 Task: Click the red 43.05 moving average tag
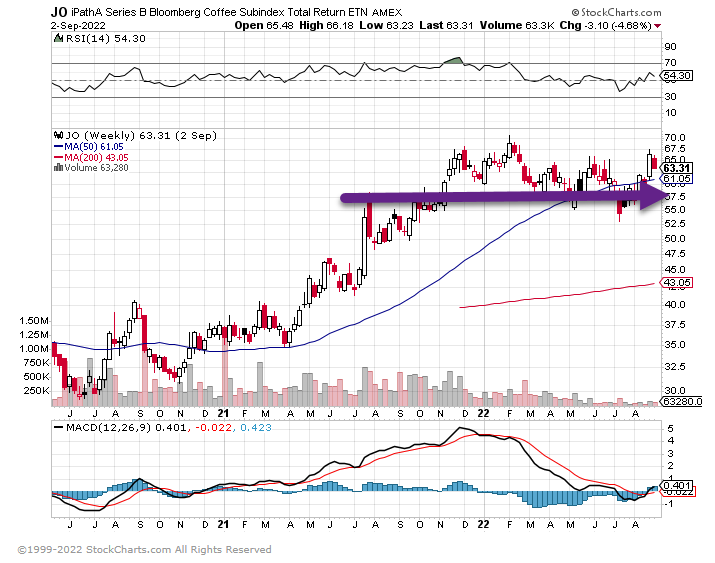(677, 283)
